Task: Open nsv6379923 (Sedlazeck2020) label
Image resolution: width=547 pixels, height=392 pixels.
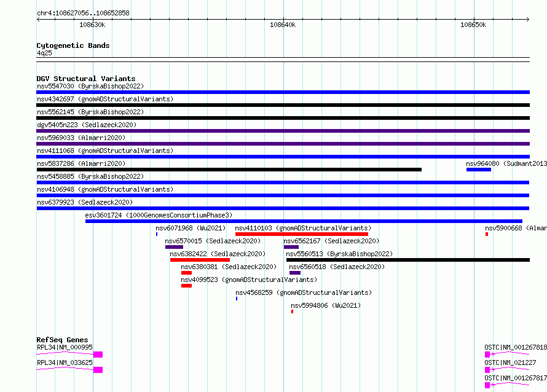Action: click(85, 202)
